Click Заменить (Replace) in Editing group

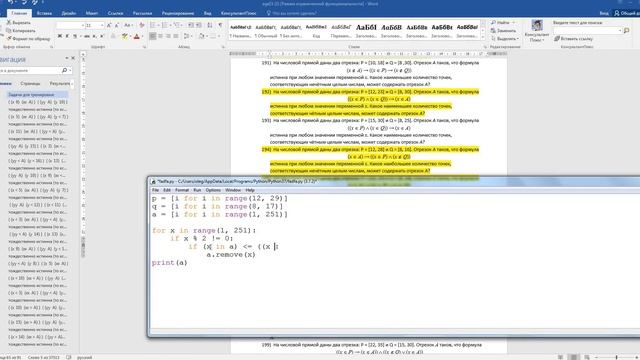pos(504,31)
